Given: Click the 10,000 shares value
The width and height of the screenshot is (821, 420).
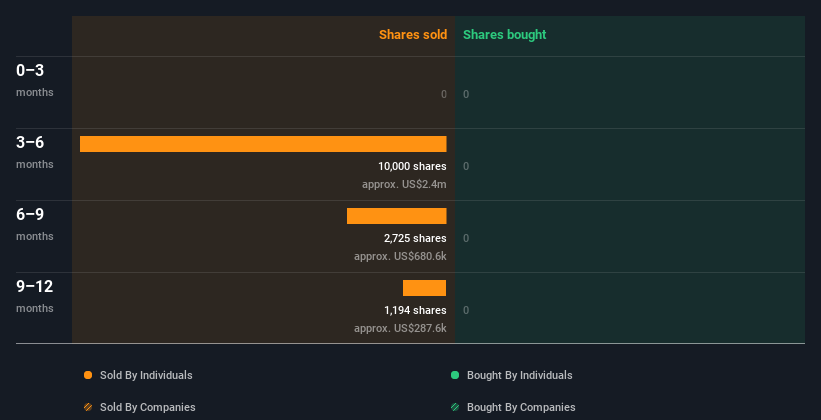Looking at the screenshot, I should click(412, 166).
